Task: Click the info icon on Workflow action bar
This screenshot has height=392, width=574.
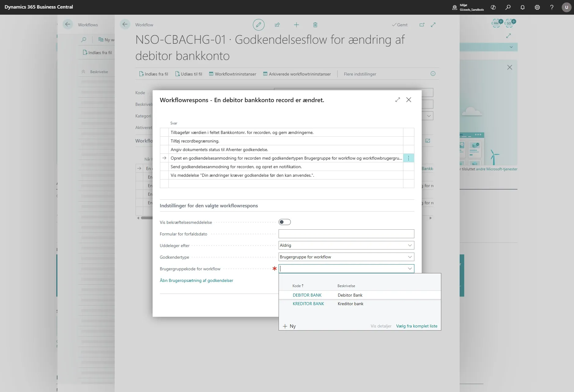Action: click(433, 74)
